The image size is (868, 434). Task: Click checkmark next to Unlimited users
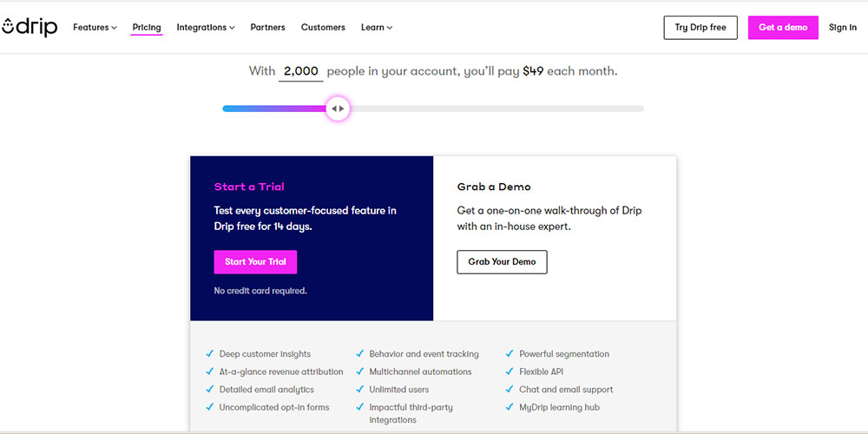click(x=360, y=389)
